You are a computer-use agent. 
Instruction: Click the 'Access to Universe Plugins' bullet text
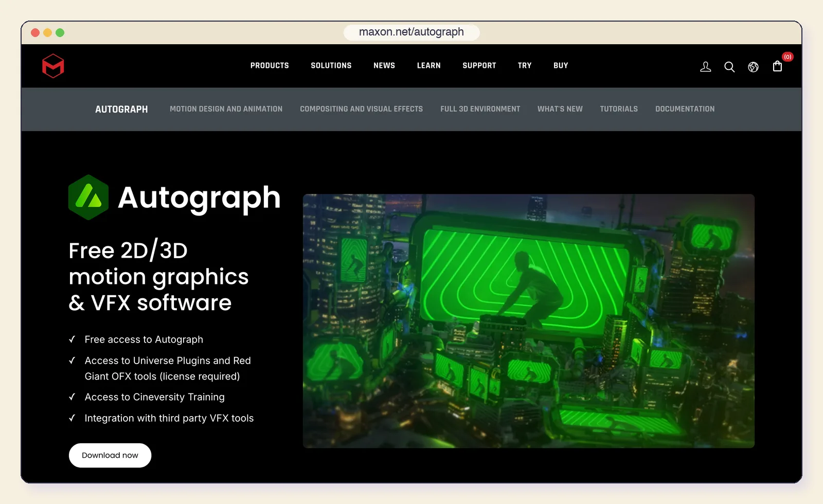coord(168,368)
